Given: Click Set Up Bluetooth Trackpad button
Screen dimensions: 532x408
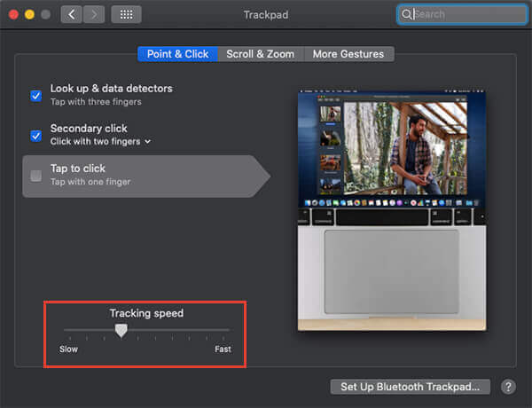Looking at the screenshot, I should tap(410, 387).
